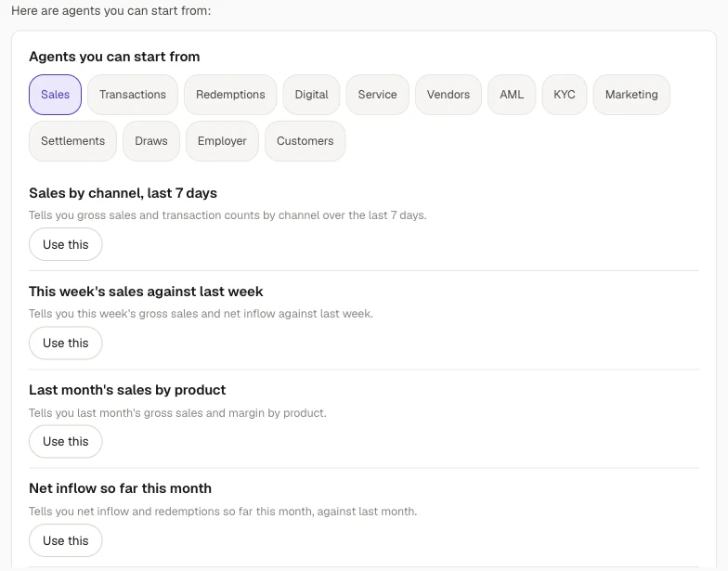Screen dimensions: 728x571
Task: Select the KYC category chip
Action: pos(565,95)
